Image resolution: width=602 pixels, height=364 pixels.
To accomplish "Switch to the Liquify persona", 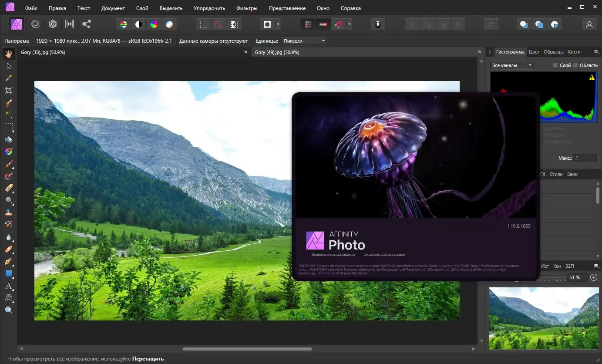I will tap(36, 24).
